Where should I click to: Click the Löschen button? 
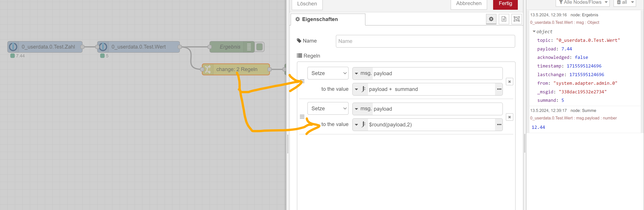307,4
